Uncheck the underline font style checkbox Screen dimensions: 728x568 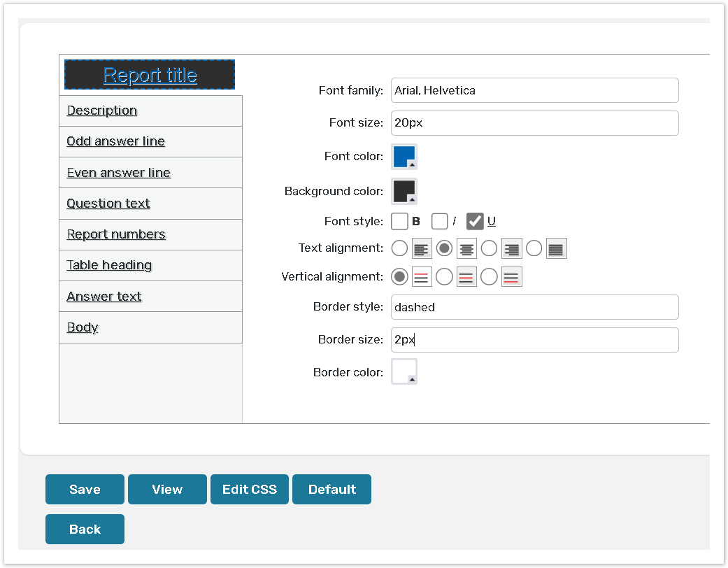(x=475, y=222)
